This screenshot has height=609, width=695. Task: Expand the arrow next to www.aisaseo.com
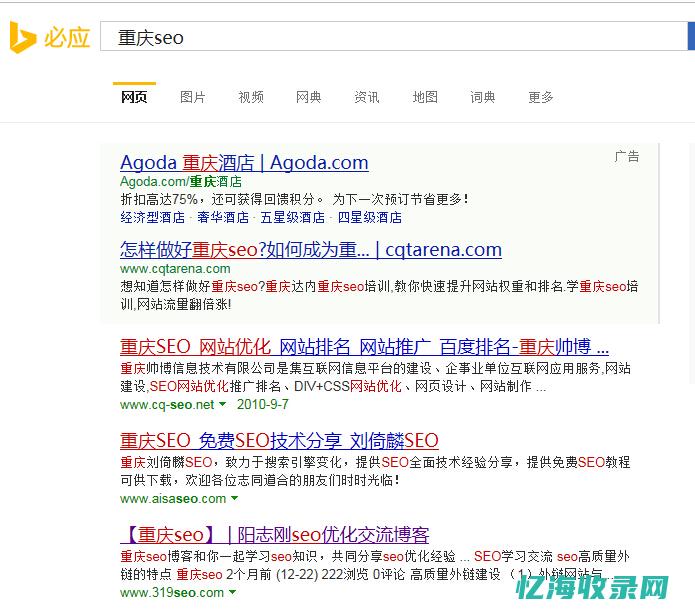tap(234, 498)
